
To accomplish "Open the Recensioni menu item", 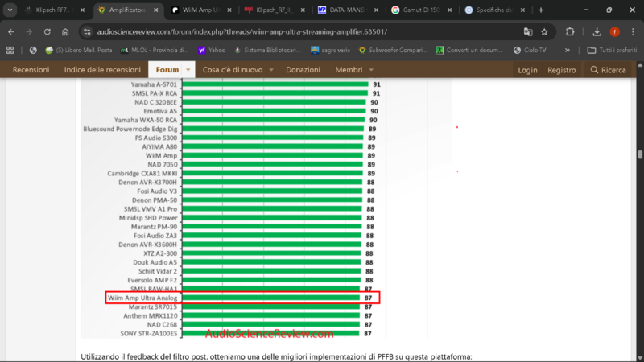I will (x=31, y=70).
